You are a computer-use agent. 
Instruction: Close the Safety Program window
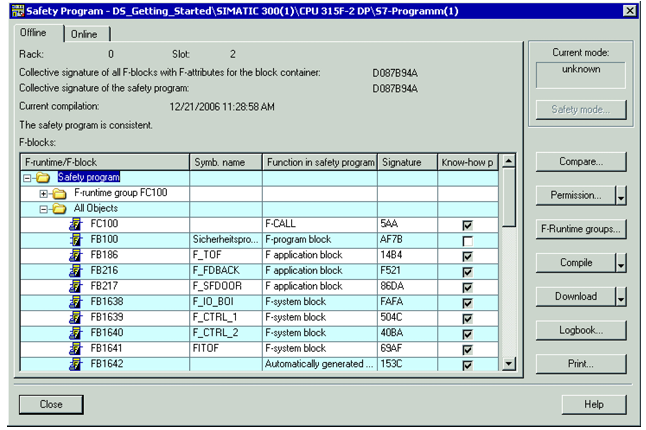630,11
